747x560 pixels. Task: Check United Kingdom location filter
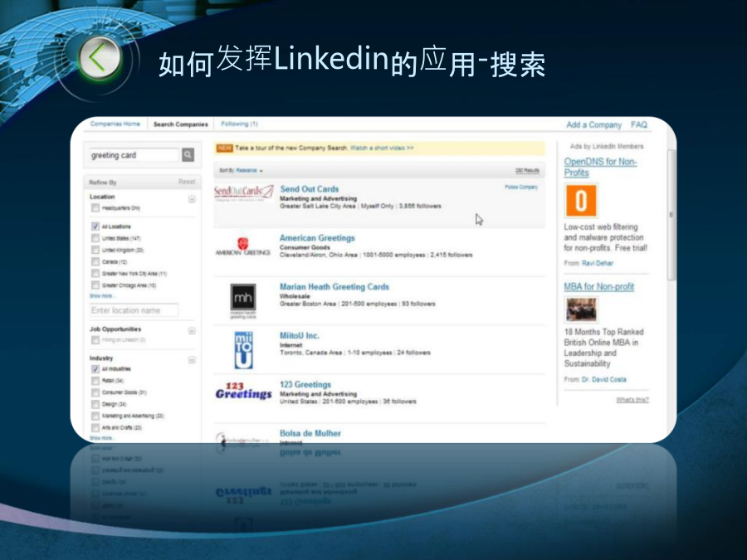pyautogui.click(x=95, y=250)
